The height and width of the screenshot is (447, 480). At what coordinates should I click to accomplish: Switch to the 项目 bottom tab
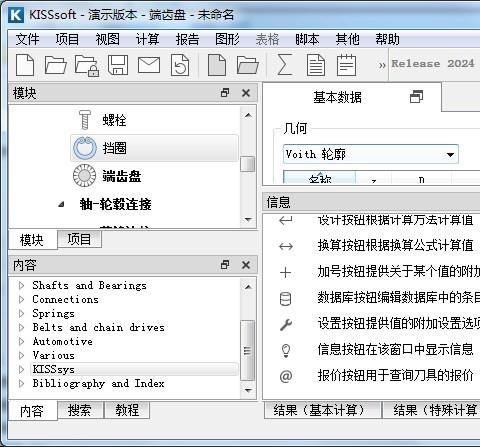tap(79, 239)
